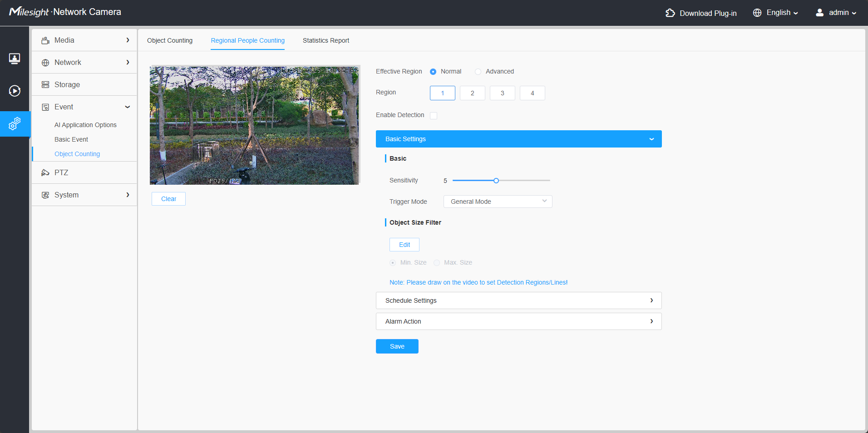Screen dimensions: 868x433
Task: Switch to Regional People Counting tab
Action: tap(248, 40)
